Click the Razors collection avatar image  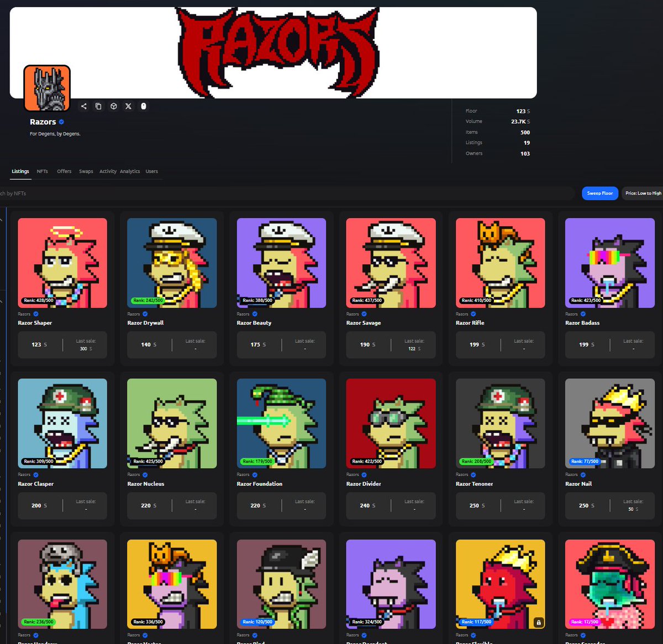pos(47,88)
